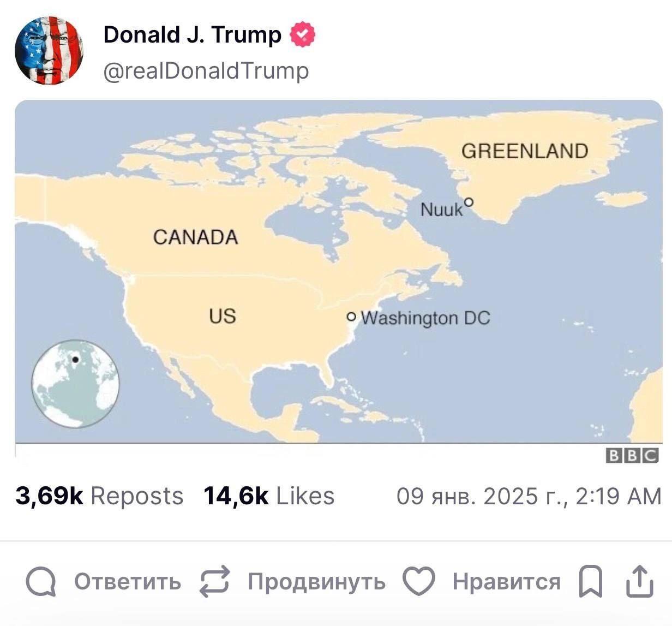Open the @realDonaldTrump handle link
672x626 pixels.
tap(206, 71)
